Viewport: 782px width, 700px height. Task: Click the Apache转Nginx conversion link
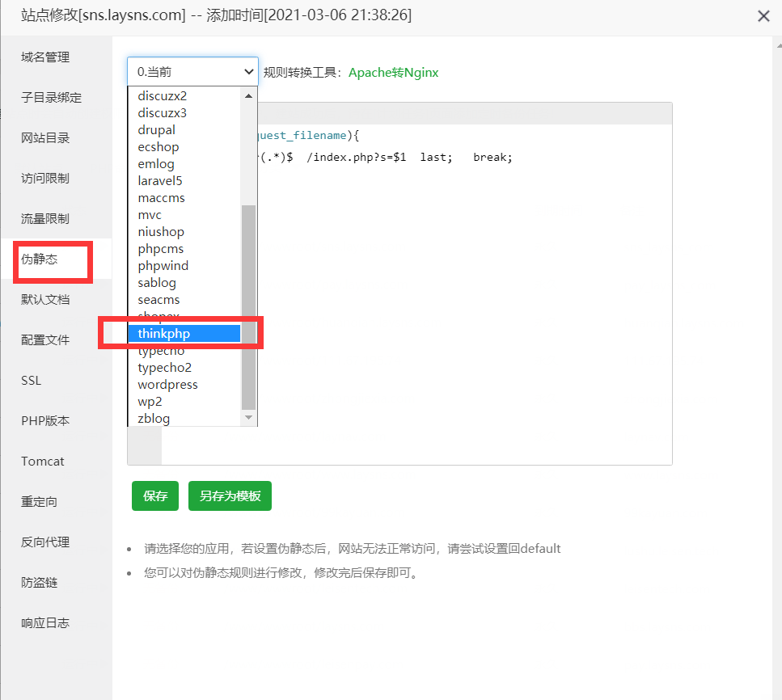point(393,73)
